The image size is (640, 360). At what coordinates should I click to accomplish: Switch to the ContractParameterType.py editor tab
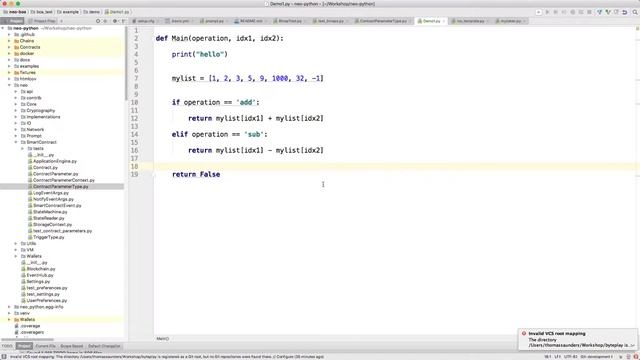pos(383,21)
